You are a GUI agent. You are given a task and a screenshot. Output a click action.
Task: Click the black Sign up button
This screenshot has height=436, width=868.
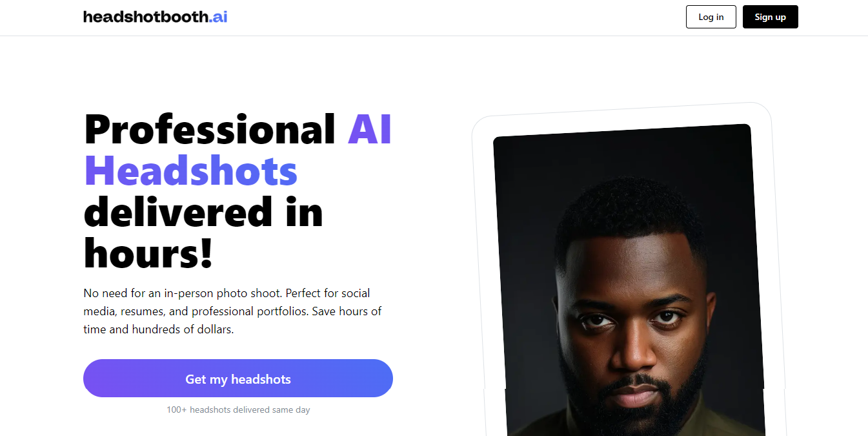770,17
